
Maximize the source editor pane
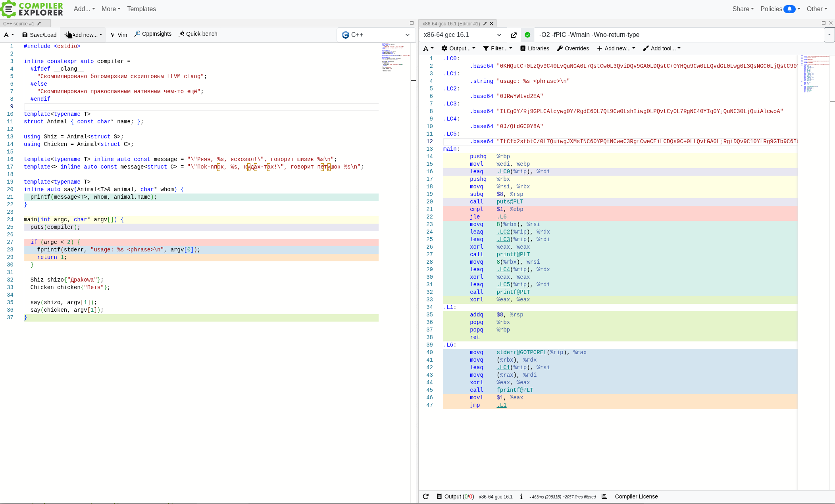(412, 23)
